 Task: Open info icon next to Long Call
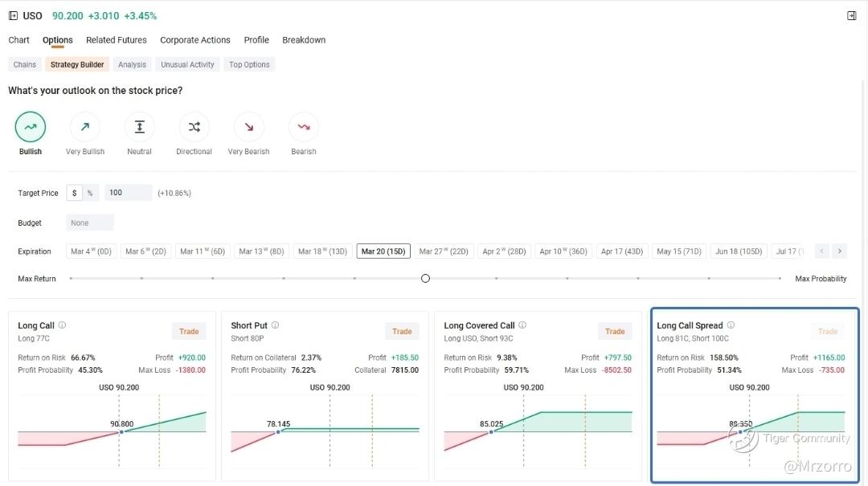(62, 325)
